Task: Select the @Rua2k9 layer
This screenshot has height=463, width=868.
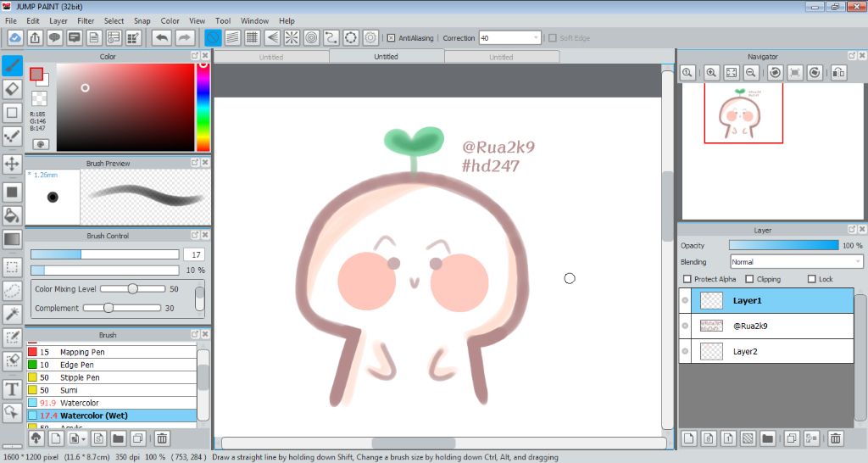Action: pyautogui.click(x=766, y=326)
